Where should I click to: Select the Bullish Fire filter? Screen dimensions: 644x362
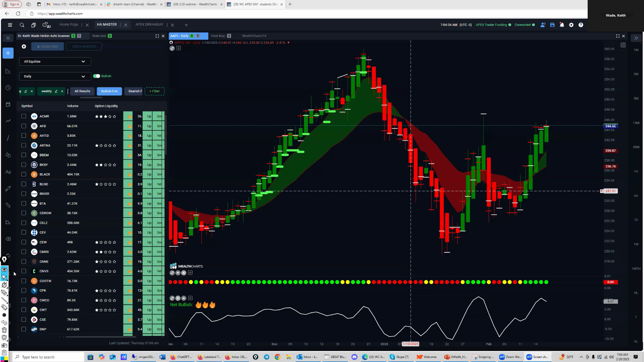[x=109, y=91]
